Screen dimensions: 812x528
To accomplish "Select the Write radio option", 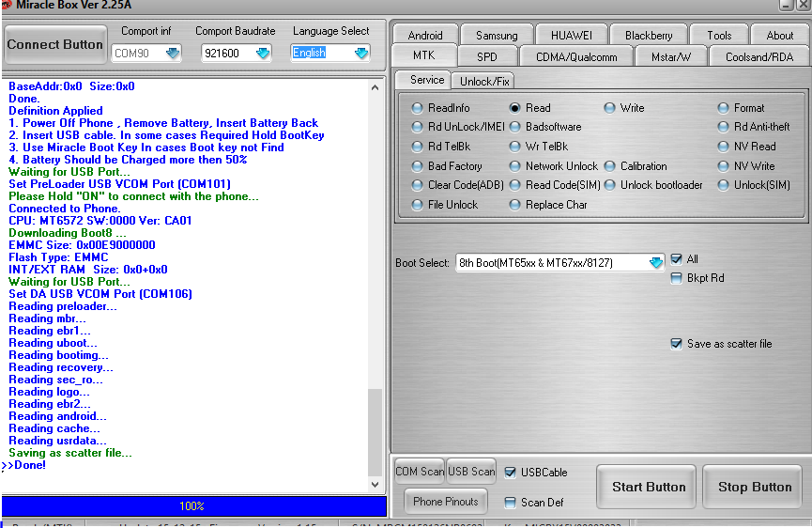I will (x=624, y=108).
